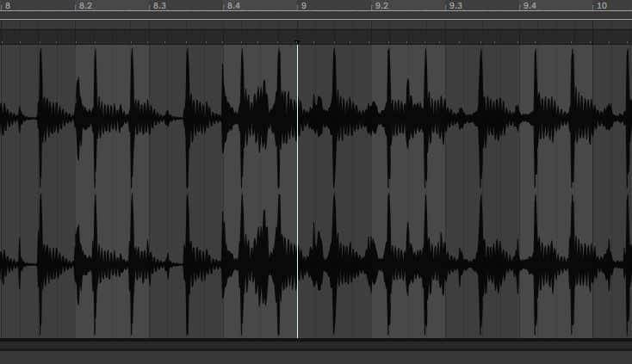The width and height of the screenshot is (632, 364).
Task: Click the bar 9 ruler label
Action: pos(304,6)
